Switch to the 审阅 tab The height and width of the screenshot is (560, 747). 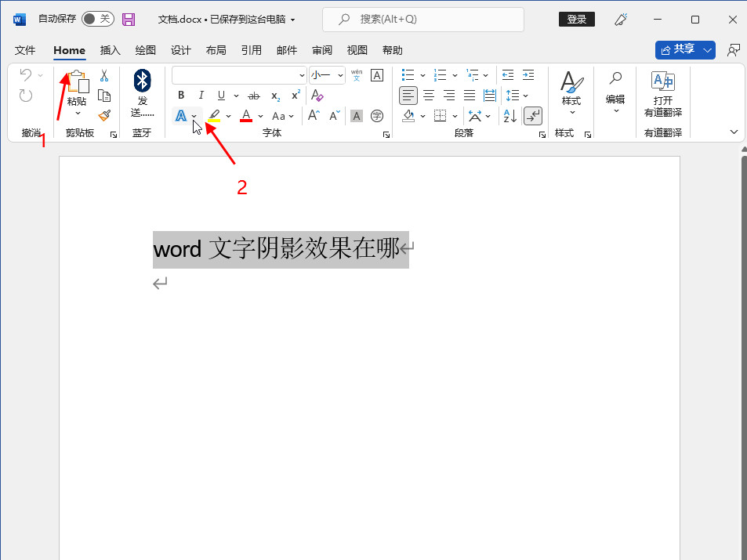322,50
